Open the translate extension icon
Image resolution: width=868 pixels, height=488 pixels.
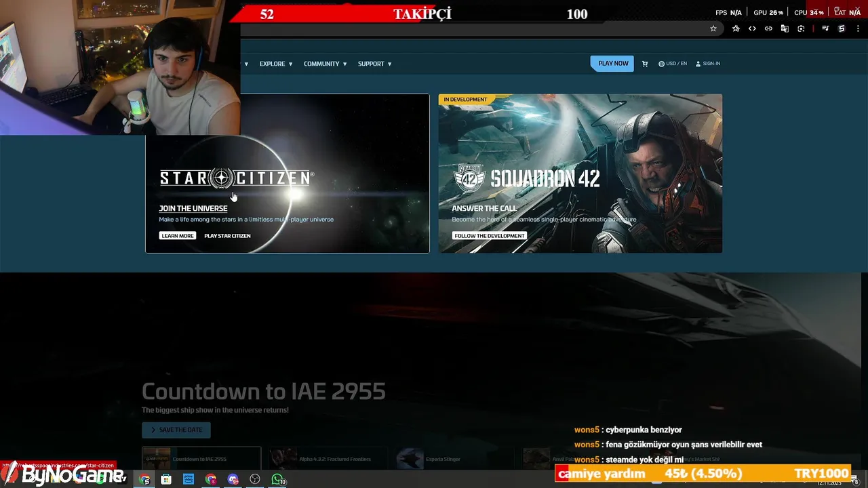click(x=785, y=28)
